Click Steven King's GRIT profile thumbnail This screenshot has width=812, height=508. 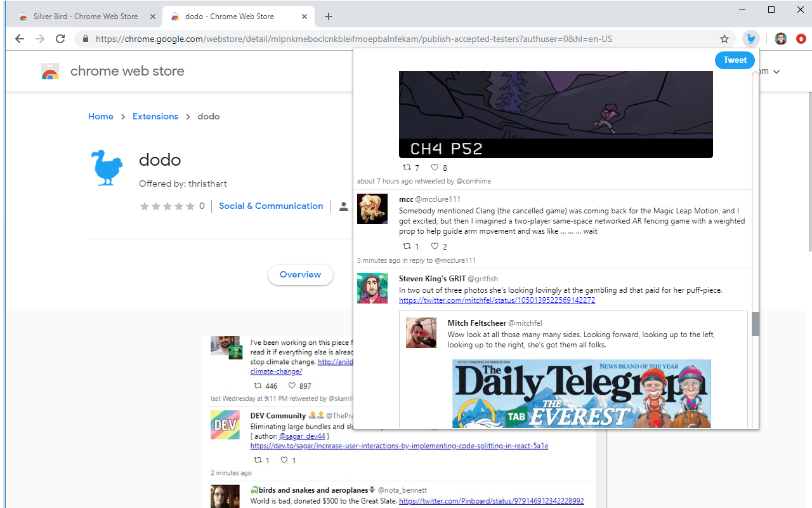tap(372, 288)
